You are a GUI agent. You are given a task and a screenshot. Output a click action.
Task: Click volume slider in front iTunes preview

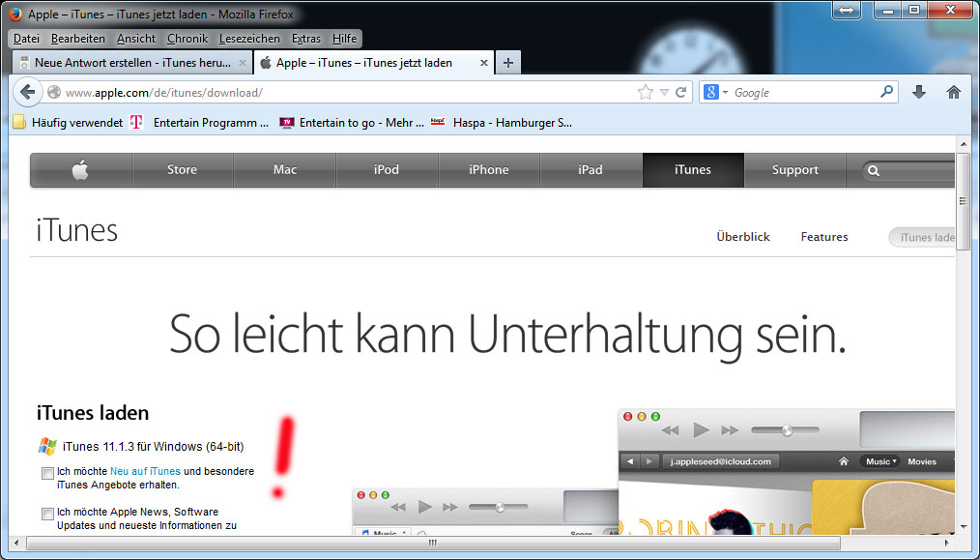786,430
